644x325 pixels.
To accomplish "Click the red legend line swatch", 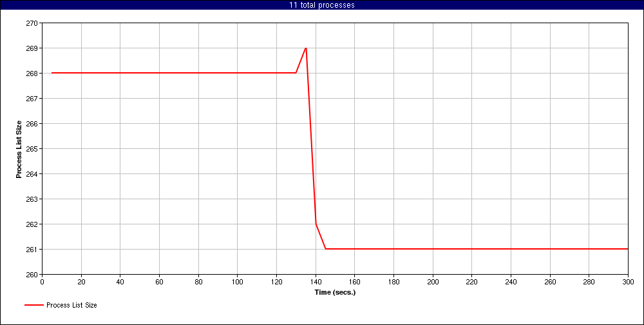I will [x=33, y=305].
